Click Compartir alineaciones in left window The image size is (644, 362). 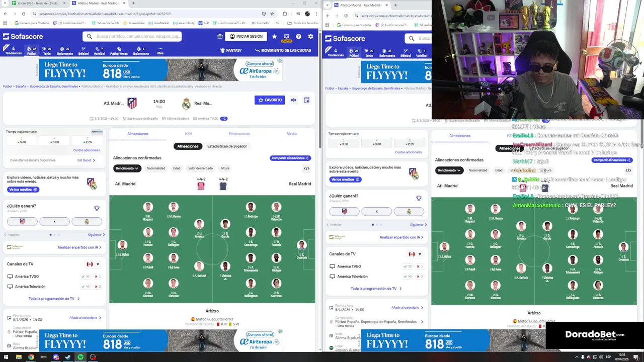point(290,158)
